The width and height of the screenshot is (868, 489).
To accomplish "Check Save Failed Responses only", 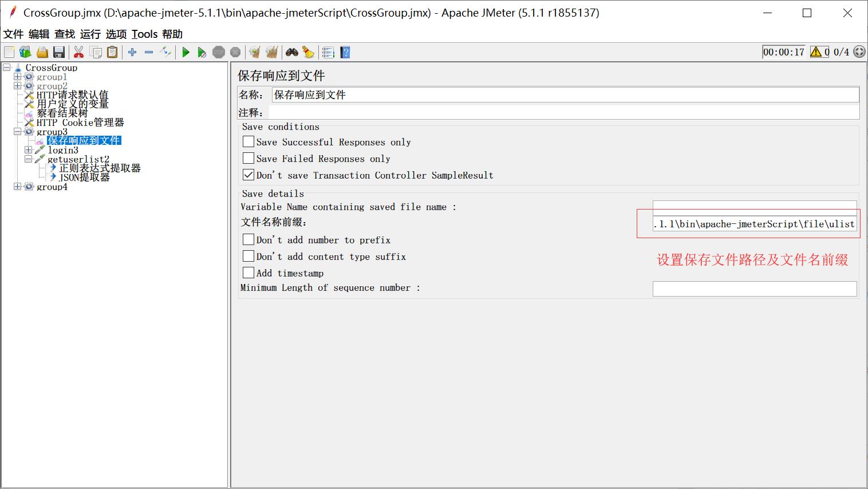I will tap(248, 159).
